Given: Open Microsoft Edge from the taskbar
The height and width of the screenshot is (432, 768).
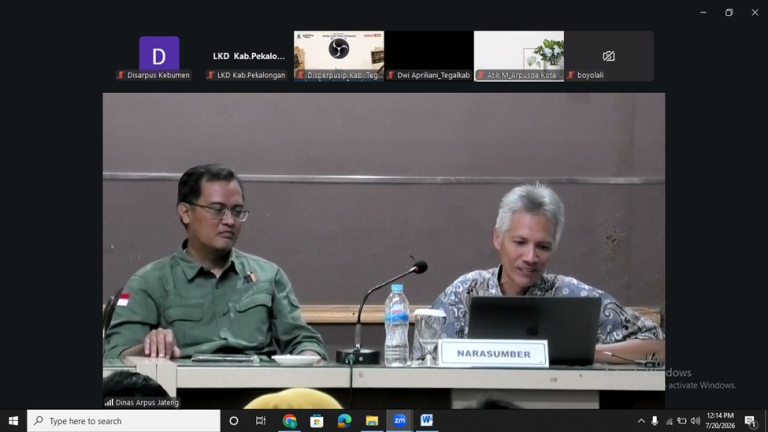Looking at the screenshot, I should click(344, 421).
